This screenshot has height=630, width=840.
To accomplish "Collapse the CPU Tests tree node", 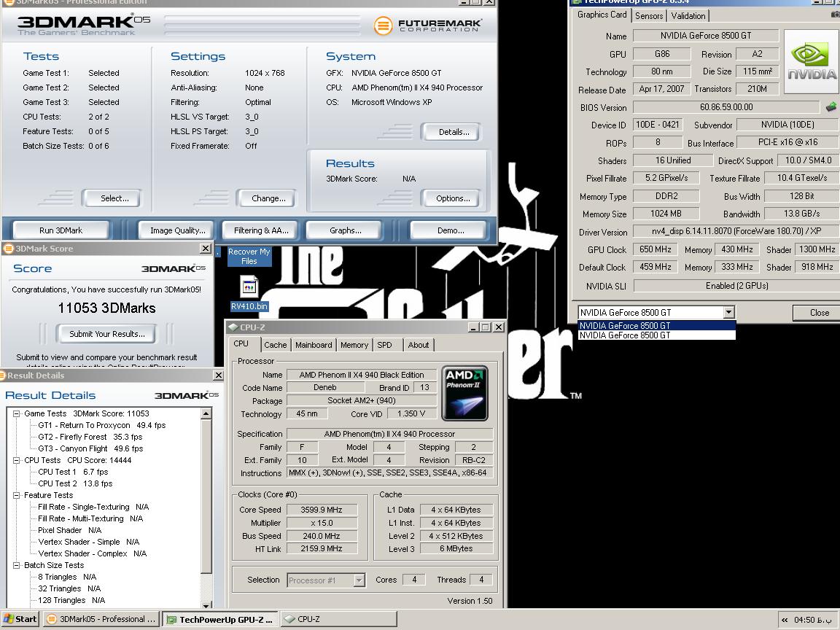I will [x=17, y=460].
